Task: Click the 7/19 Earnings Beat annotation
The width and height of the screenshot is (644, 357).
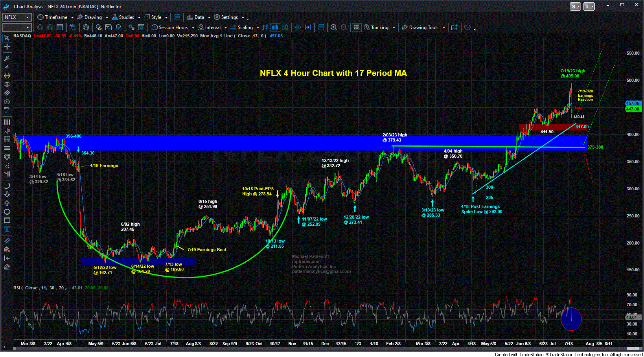Action: click(207, 250)
